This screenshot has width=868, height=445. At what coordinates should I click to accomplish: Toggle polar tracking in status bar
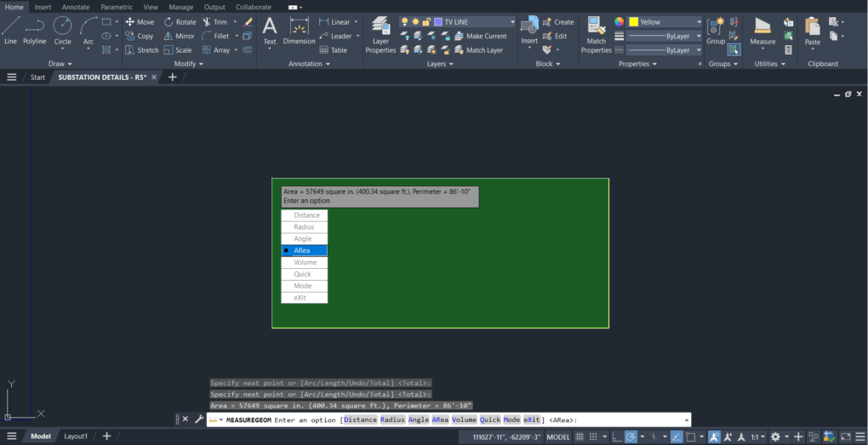click(x=631, y=436)
